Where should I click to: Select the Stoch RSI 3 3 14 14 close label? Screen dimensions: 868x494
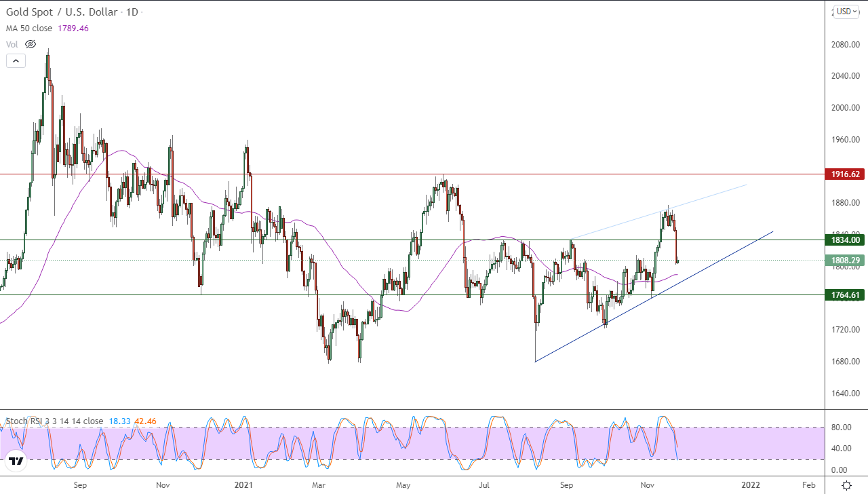pyautogui.click(x=54, y=421)
